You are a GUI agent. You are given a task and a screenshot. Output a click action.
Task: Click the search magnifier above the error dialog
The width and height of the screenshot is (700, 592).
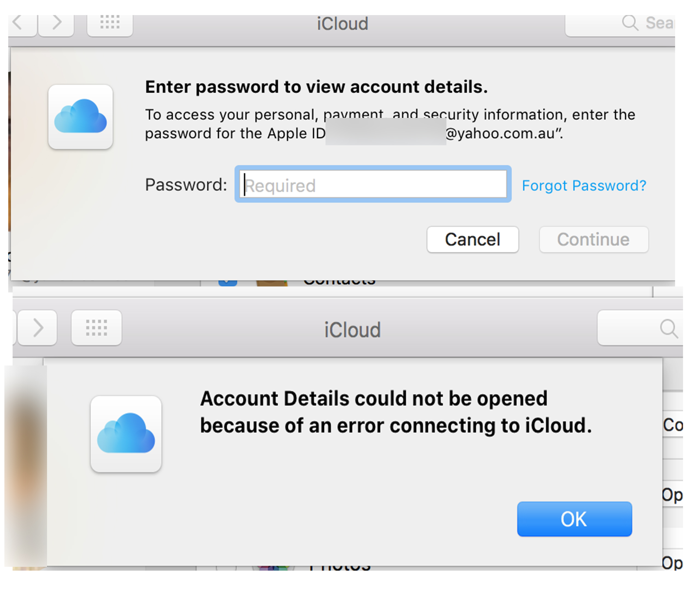(x=669, y=329)
